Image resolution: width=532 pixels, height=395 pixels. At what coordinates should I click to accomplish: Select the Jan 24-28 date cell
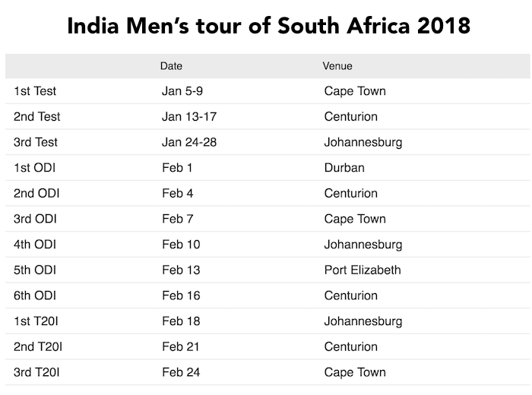[x=189, y=142]
